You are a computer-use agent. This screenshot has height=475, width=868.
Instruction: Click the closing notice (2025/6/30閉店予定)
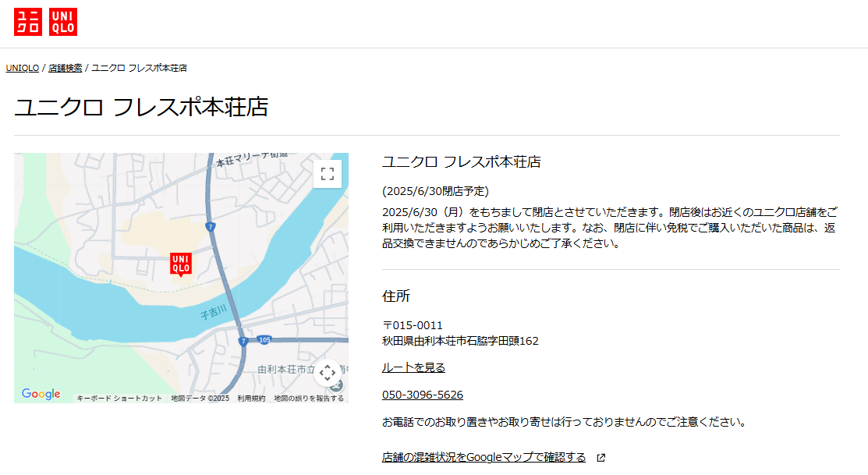[436, 191]
